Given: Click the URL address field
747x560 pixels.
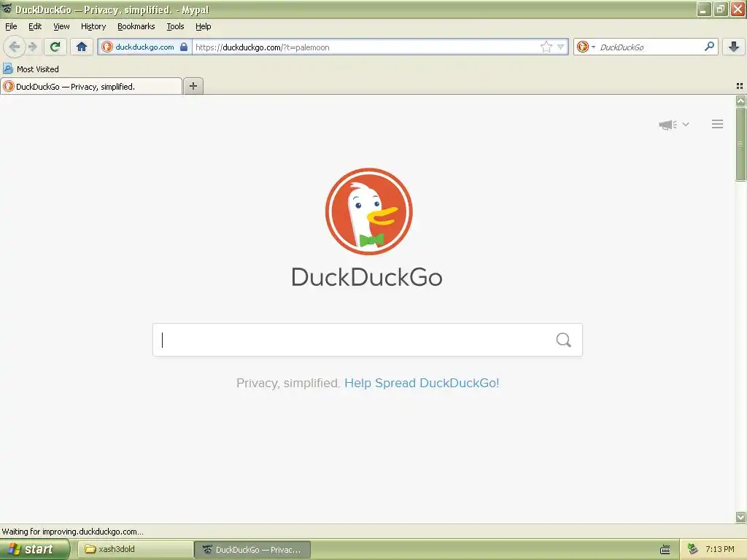Looking at the screenshot, I should pyautogui.click(x=366, y=47).
